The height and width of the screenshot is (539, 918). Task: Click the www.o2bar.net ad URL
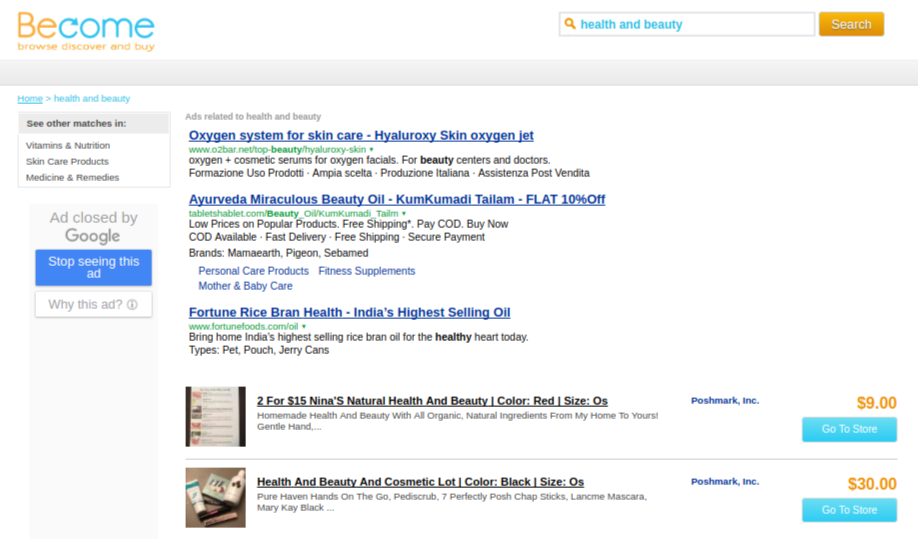click(x=277, y=150)
